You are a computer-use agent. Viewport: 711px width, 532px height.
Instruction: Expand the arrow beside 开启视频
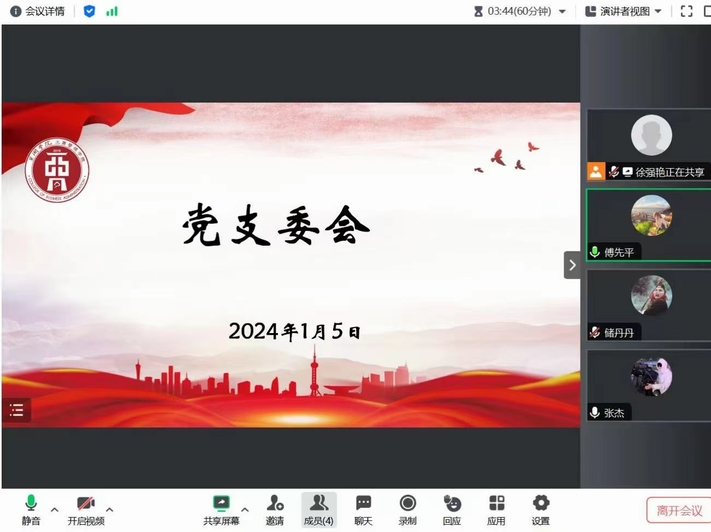pos(110,508)
